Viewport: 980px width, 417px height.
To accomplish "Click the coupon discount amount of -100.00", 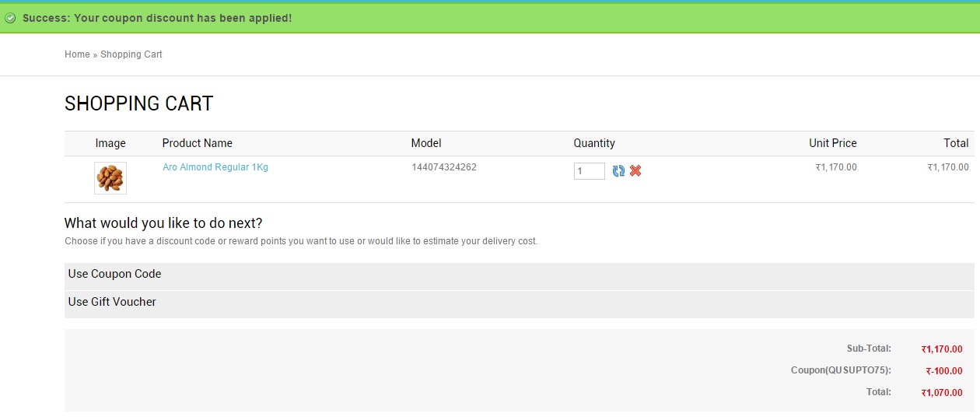I will click(x=944, y=371).
